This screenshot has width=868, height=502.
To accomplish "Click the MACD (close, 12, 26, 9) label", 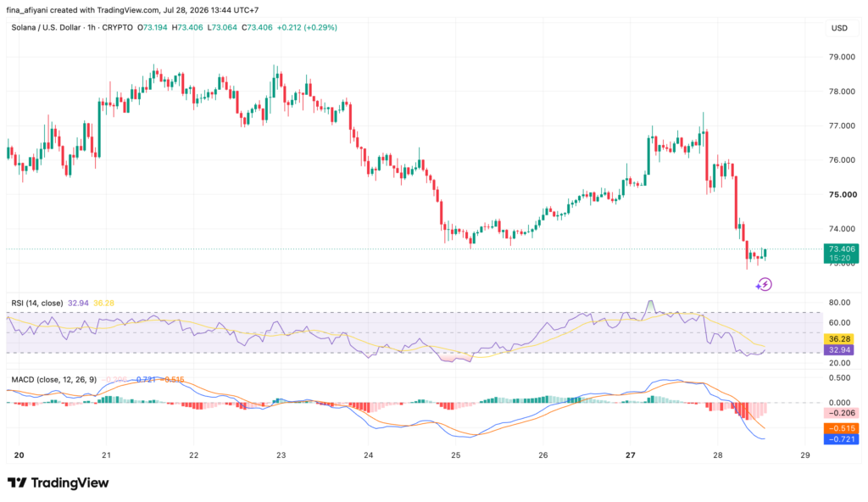I will pos(53,380).
